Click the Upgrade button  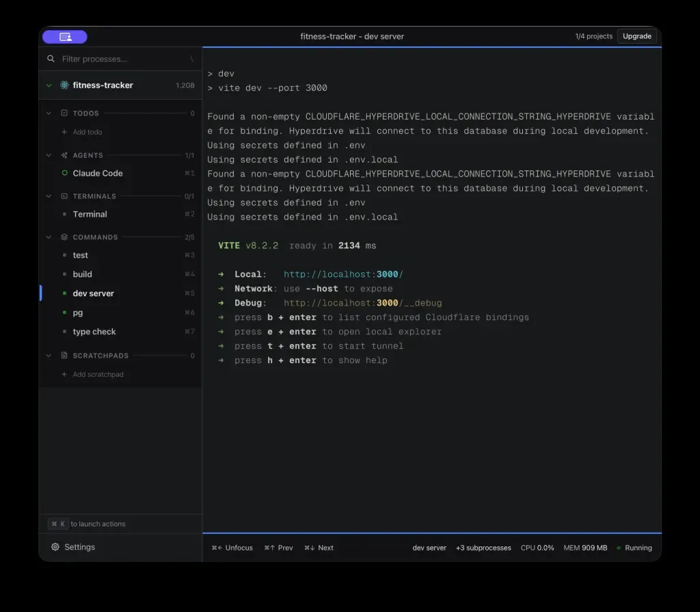(x=637, y=36)
